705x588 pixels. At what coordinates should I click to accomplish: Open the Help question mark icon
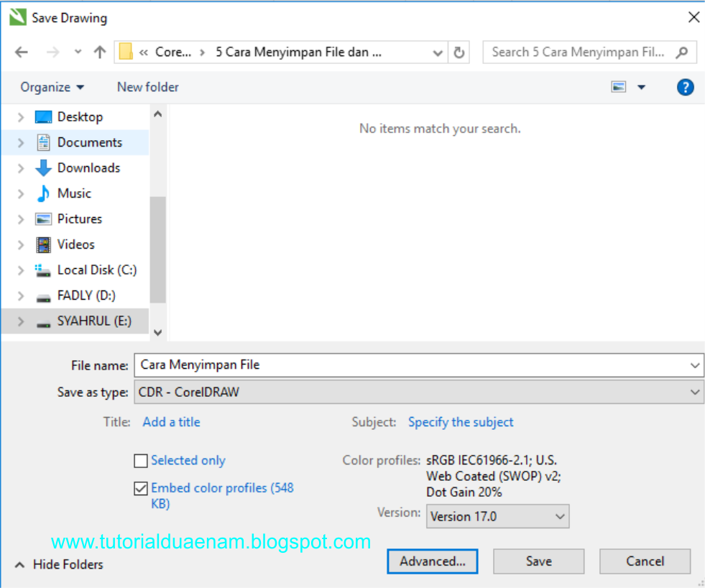point(685,87)
